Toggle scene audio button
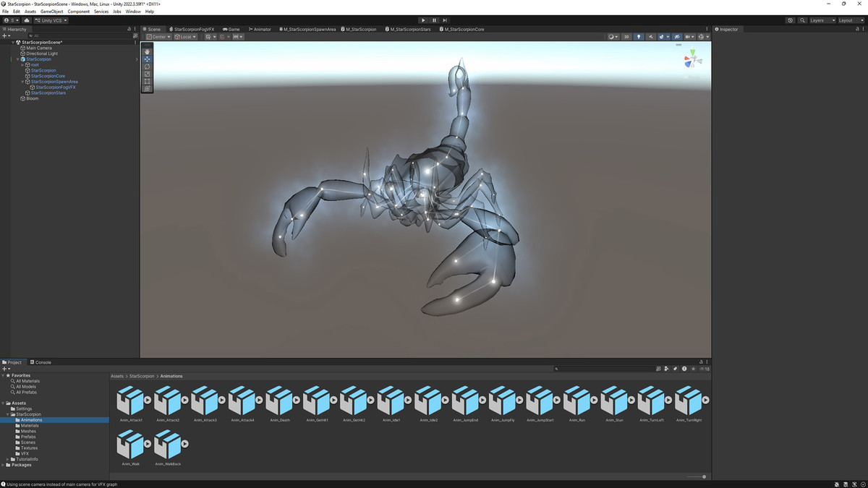Image resolution: width=868 pixels, height=488 pixels. (x=650, y=37)
